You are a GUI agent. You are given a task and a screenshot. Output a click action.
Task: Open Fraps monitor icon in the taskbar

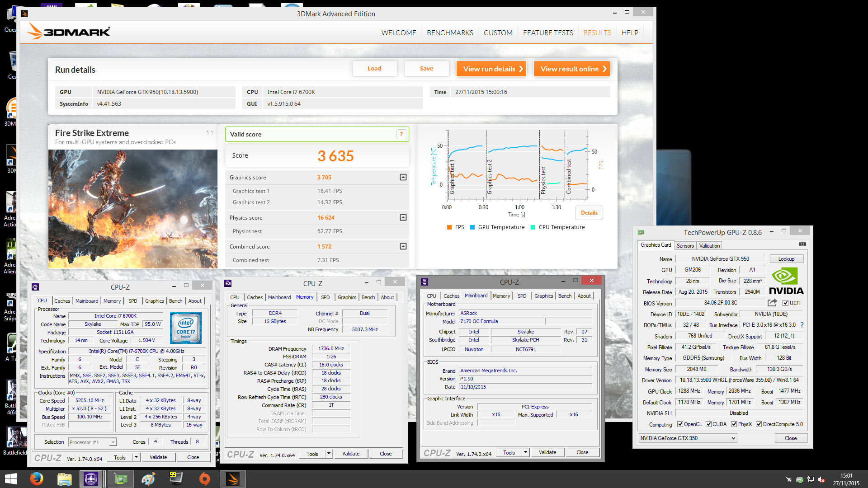coord(176,479)
